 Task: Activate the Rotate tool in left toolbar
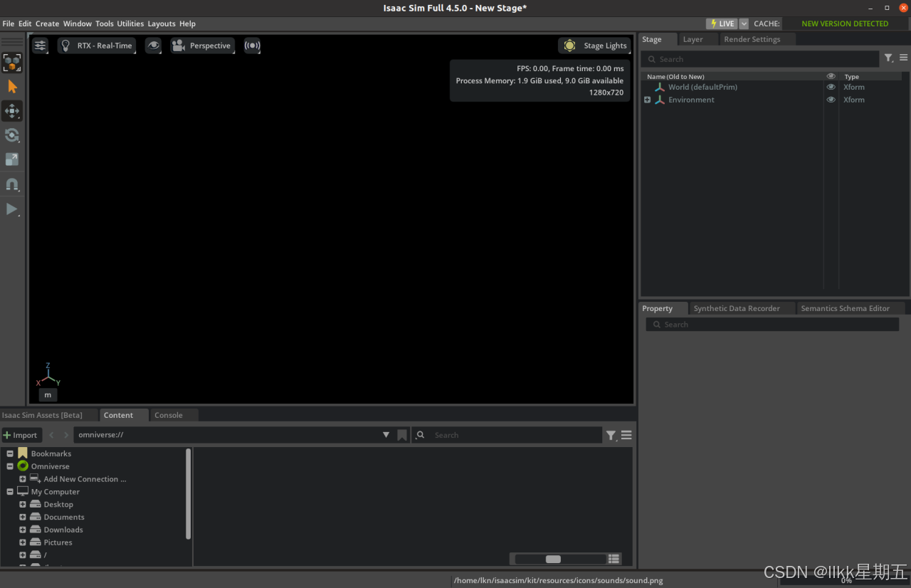(x=12, y=135)
